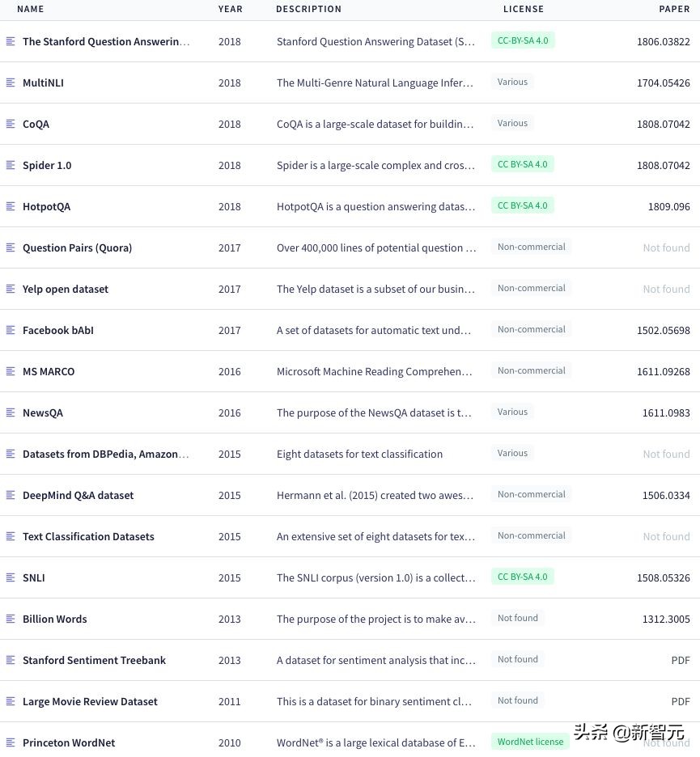Open paper link 1806.03822 for SQuAD
The image size is (700, 757).
(664, 41)
